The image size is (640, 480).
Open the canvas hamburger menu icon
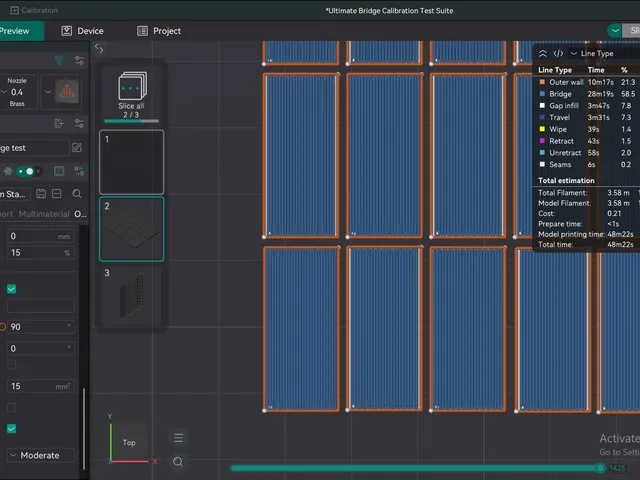178,438
